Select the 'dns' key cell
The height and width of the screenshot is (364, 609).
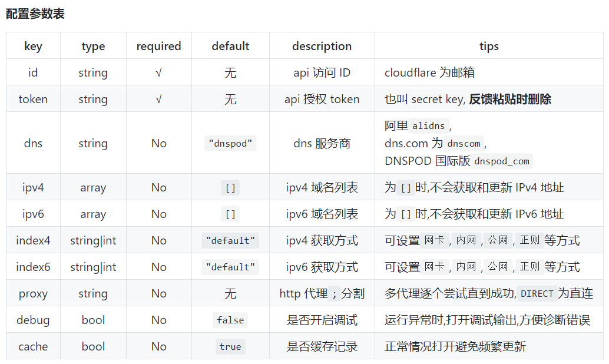[33, 143]
